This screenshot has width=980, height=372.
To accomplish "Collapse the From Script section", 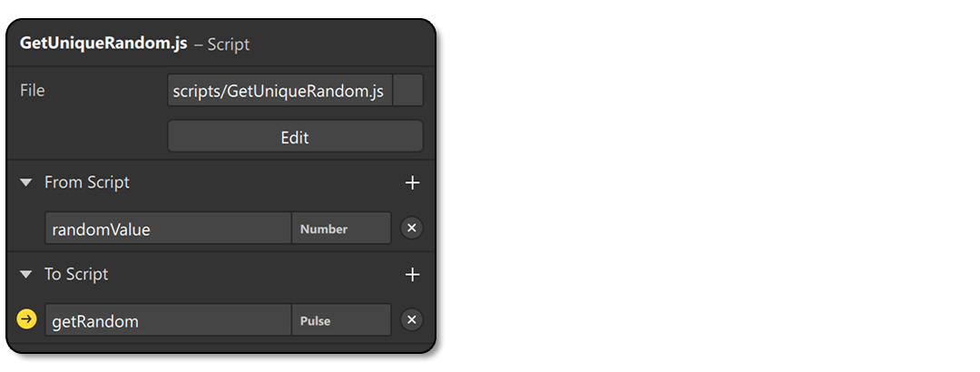I will [x=26, y=182].
